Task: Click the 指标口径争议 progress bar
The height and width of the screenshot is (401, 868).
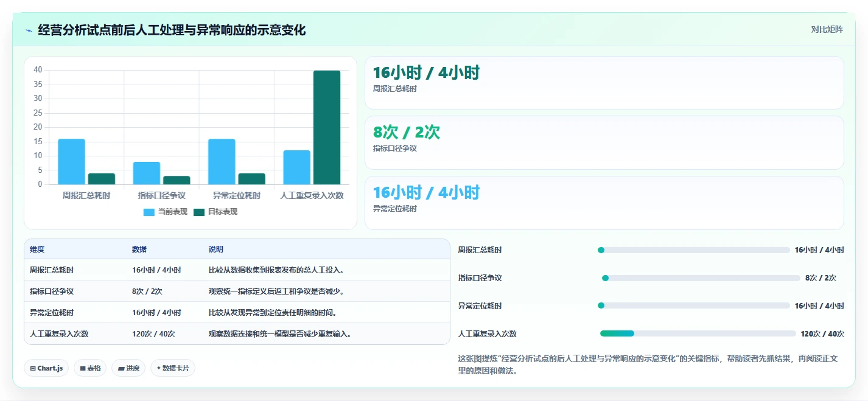Action: pyautogui.click(x=701, y=278)
